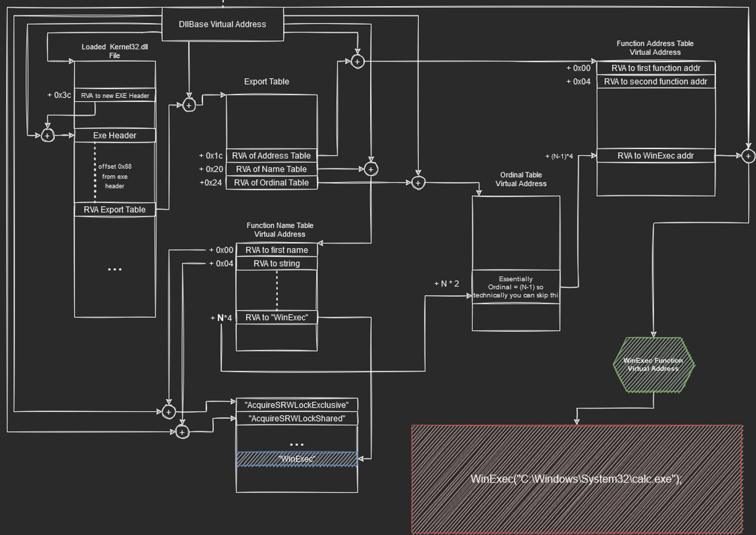The width and height of the screenshot is (756, 535).
Task: Click the '+0x24' offset label
Action: coord(211,183)
